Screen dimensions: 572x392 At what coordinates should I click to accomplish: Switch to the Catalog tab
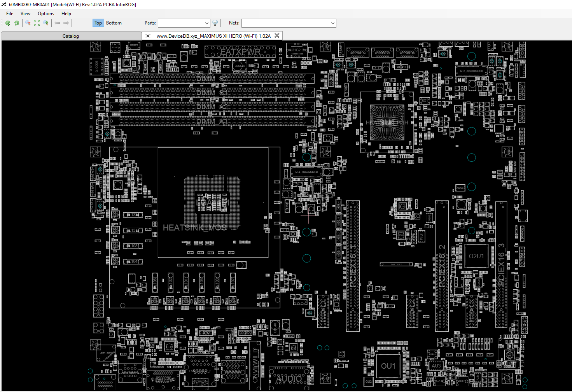click(71, 36)
